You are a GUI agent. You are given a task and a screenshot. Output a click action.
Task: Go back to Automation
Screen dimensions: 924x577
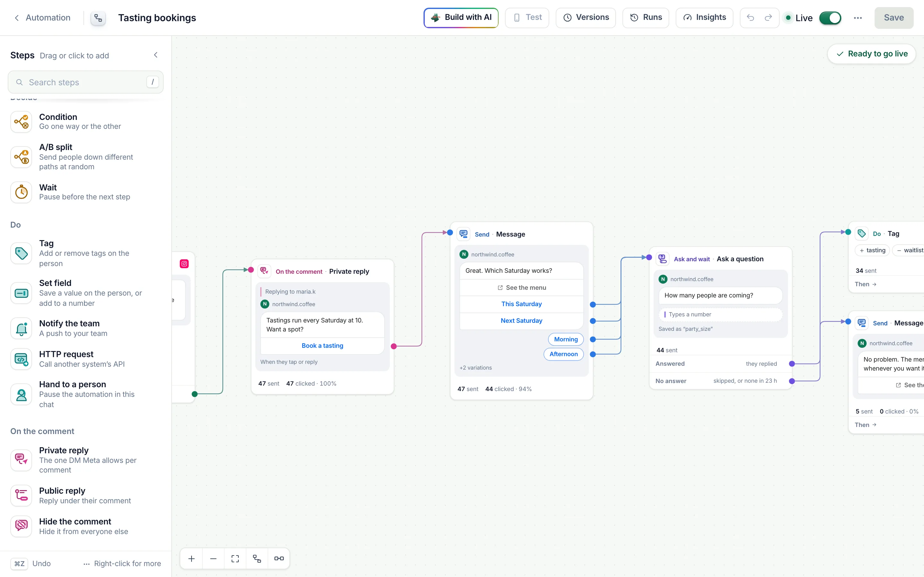pos(42,18)
